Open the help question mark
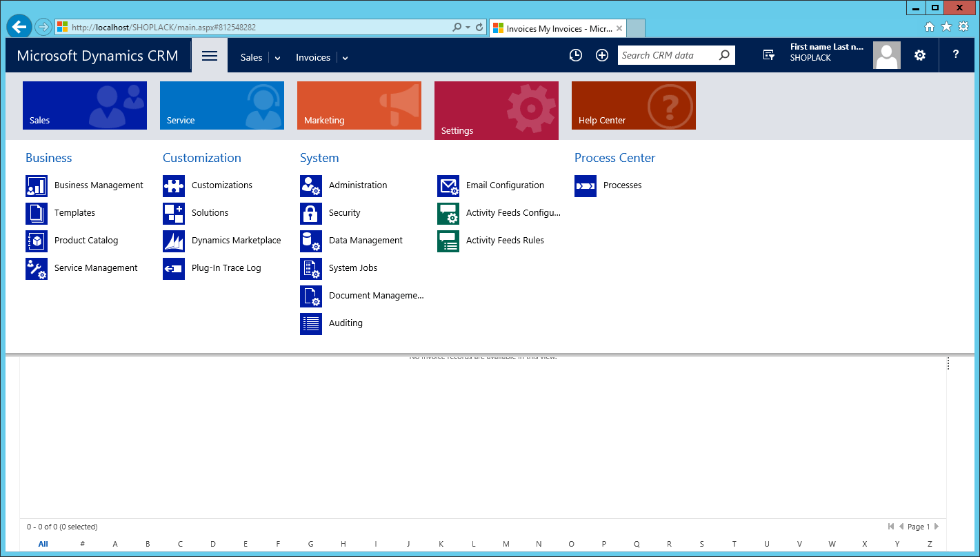This screenshot has height=557, width=980. (955, 54)
